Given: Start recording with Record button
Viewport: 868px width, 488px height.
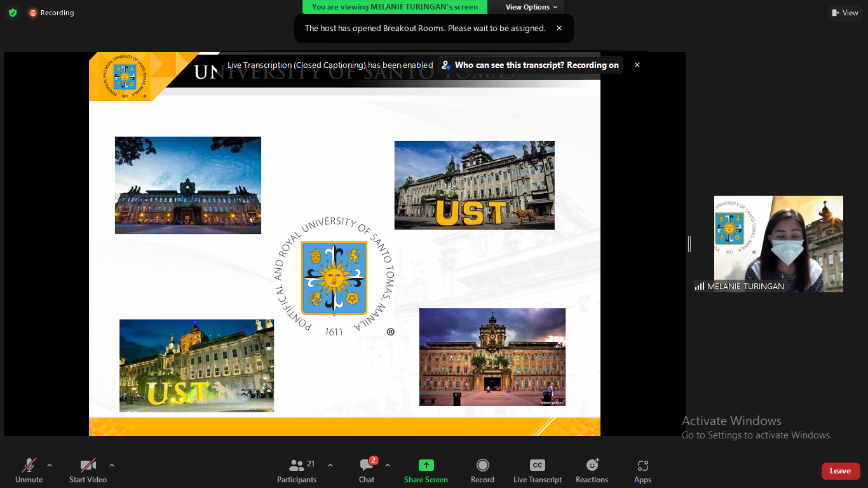Looking at the screenshot, I should pyautogui.click(x=482, y=471).
